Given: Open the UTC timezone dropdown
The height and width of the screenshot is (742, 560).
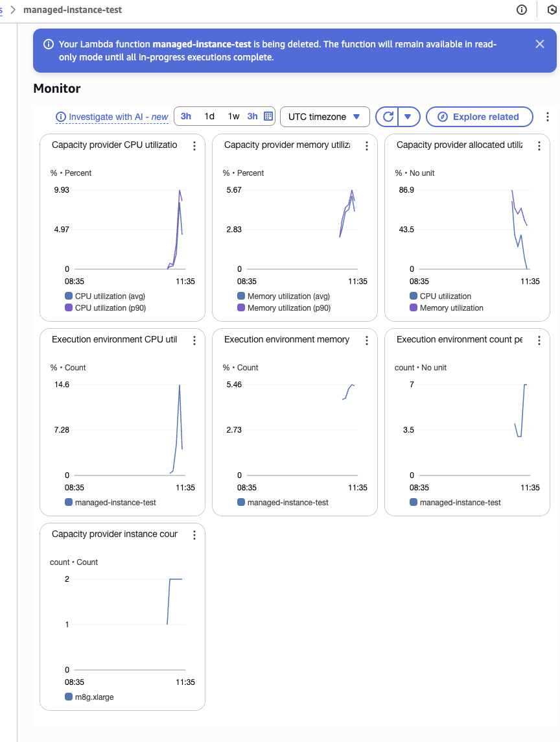Looking at the screenshot, I should coord(325,117).
